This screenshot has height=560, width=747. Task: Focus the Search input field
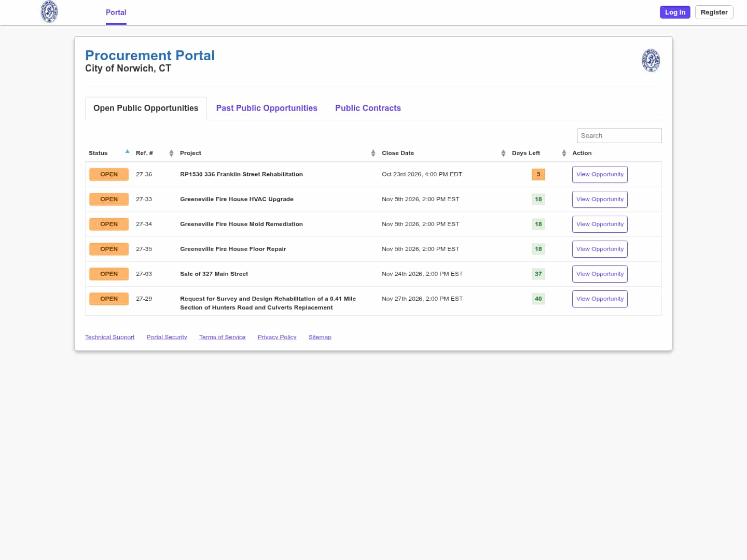tap(619, 136)
